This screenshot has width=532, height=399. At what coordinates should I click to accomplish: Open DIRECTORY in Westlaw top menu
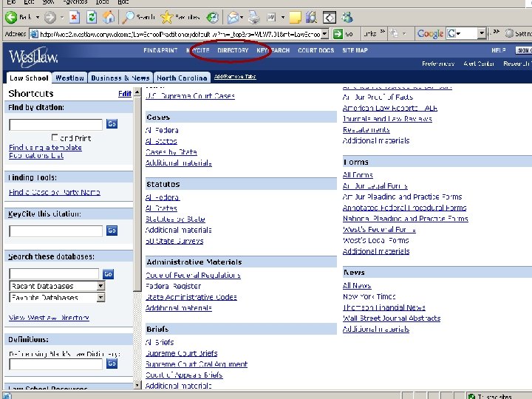pyautogui.click(x=233, y=50)
